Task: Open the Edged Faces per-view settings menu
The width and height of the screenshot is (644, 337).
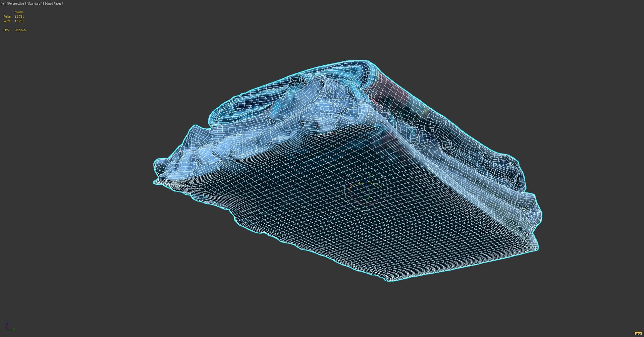Action: (53, 4)
